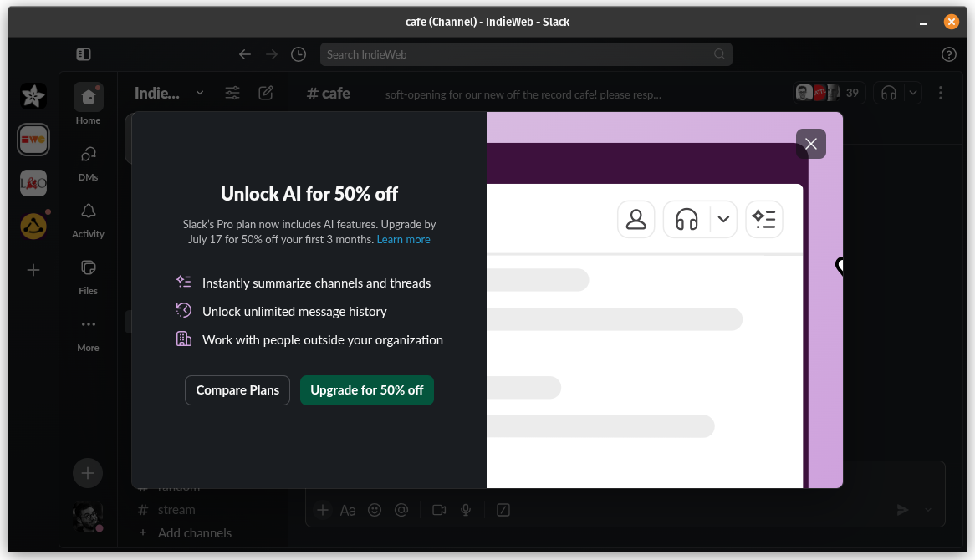Screen dimensions: 975x560
Task: Compose a new message icon
Action: (266, 94)
